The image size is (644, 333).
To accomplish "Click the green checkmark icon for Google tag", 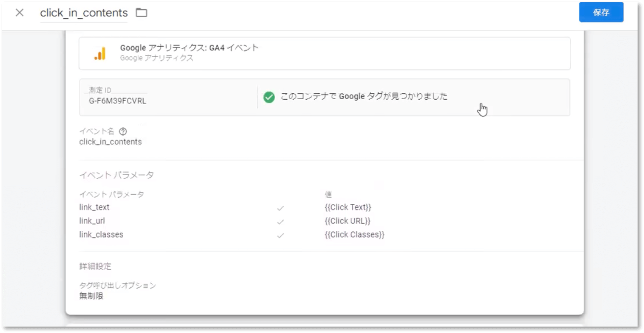I will tap(269, 97).
